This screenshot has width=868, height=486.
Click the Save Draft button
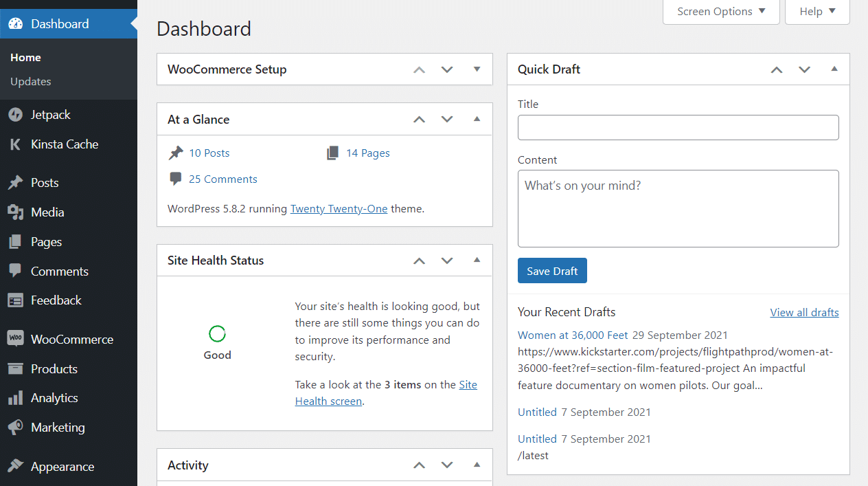click(552, 270)
